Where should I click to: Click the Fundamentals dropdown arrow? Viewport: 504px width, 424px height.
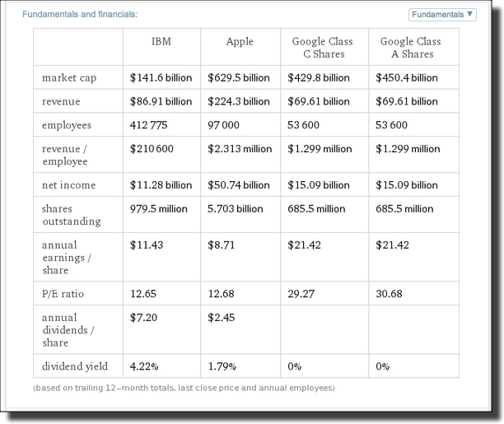[x=469, y=14]
